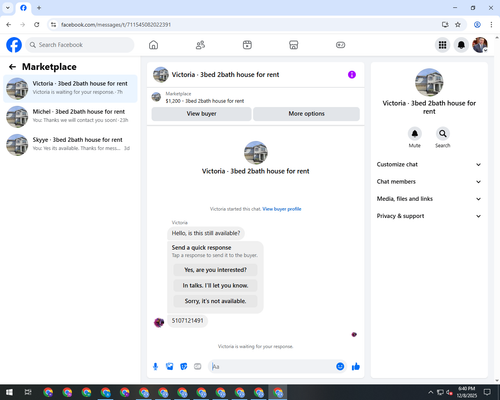500x400 pixels.
Task: Open Chrome three-dot menu
Action: pos(491,25)
